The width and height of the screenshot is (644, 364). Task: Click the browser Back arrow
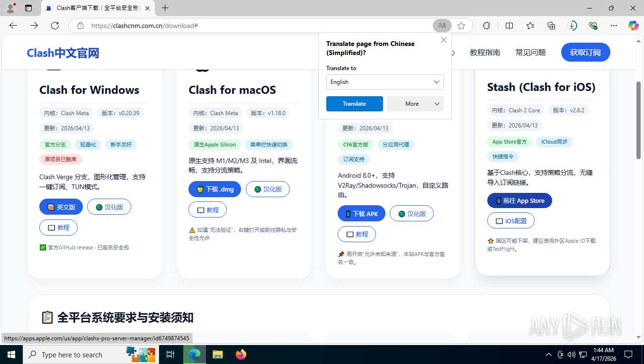[13, 26]
